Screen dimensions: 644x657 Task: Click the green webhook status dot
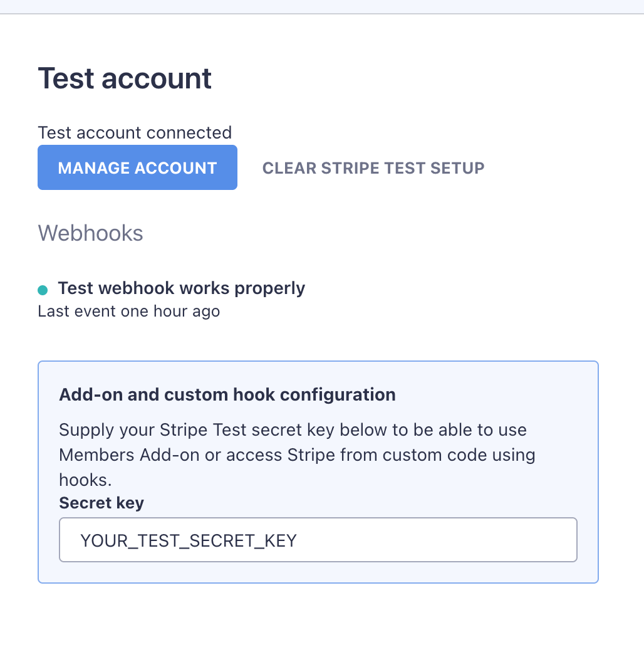(43, 290)
